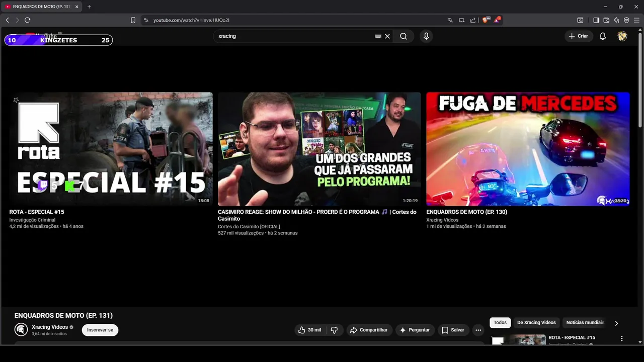Click the Perguntar button

click(415, 330)
